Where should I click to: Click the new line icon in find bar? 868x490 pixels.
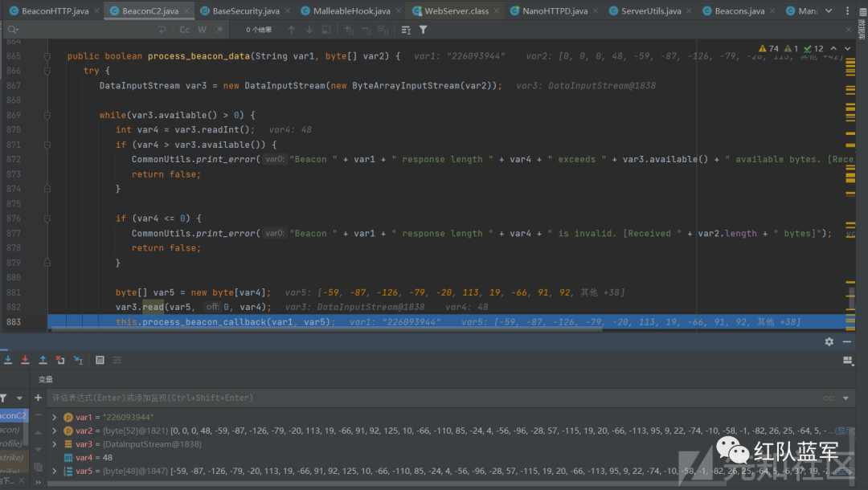click(x=162, y=30)
